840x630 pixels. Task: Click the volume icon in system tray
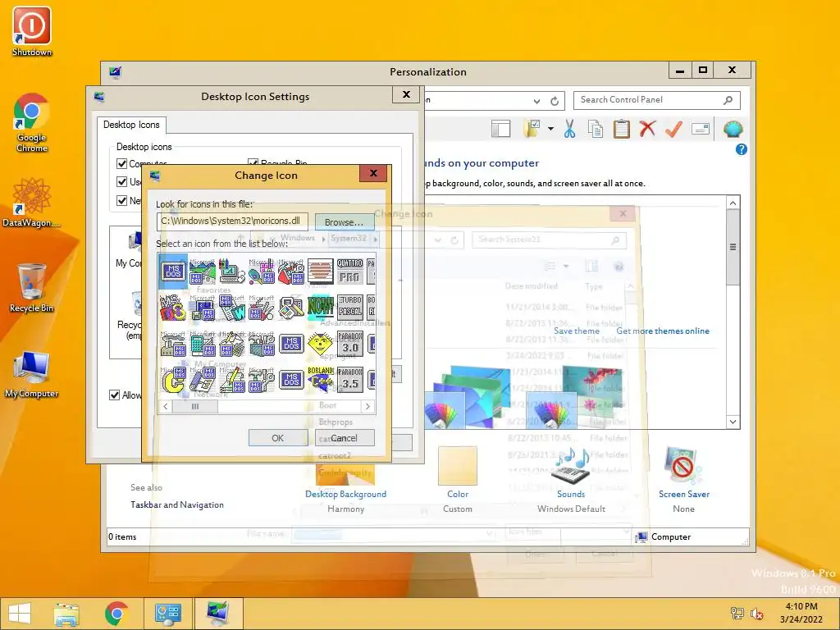pos(757,614)
